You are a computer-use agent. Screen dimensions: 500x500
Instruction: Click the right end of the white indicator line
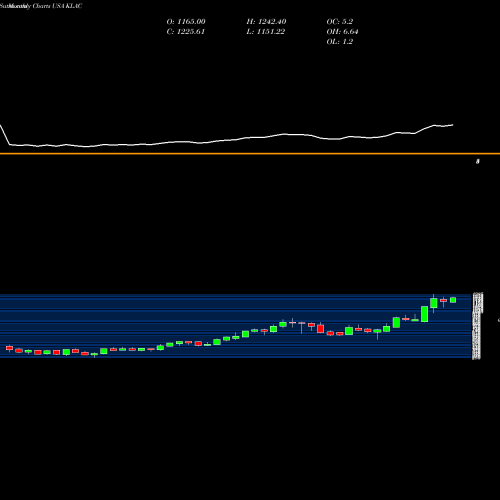click(452, 125)
